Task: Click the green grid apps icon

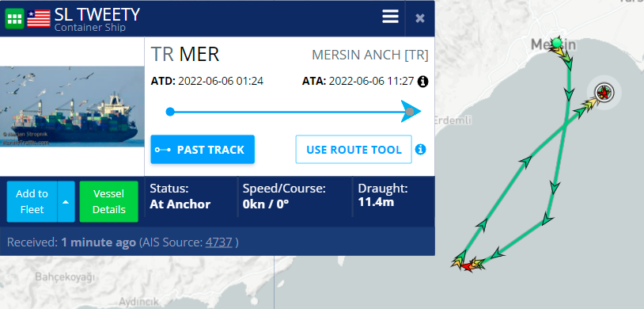Action: coord(15,18)
